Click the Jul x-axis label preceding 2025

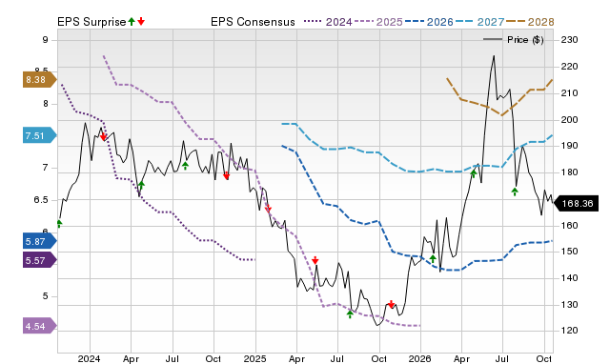[172, 358]
